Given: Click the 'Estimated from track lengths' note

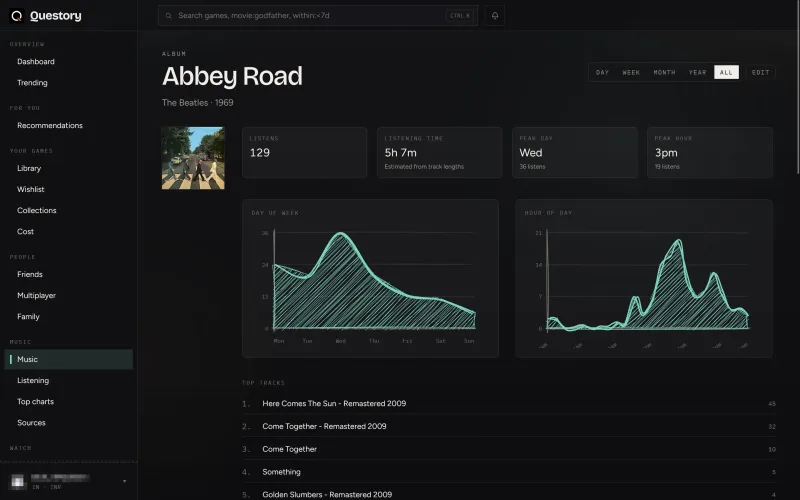Looking at the screenshot, I should click(x=424, y=167).
